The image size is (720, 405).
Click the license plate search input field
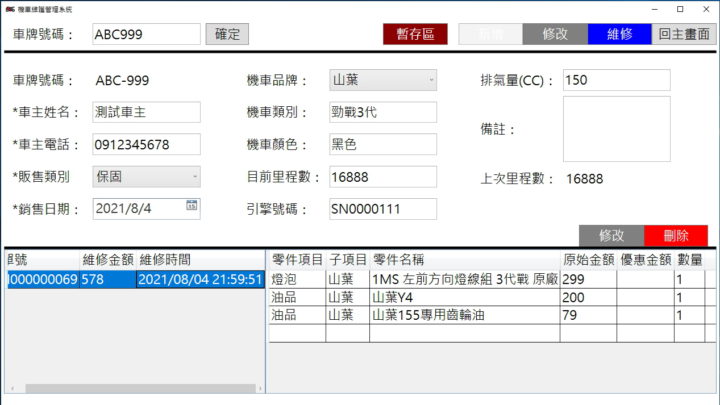[145, 34]
